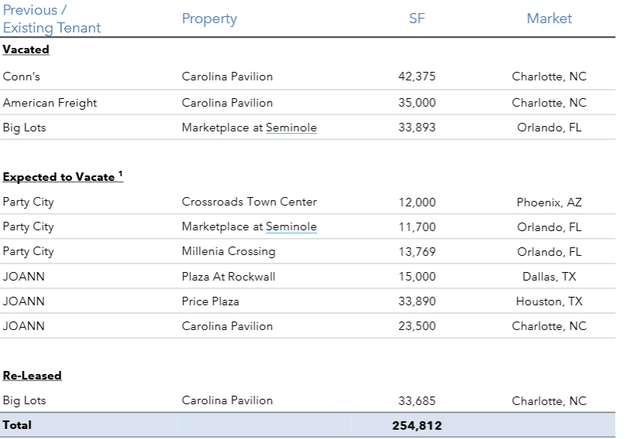
Task: Select the SF column header
Action: [417, 19]
